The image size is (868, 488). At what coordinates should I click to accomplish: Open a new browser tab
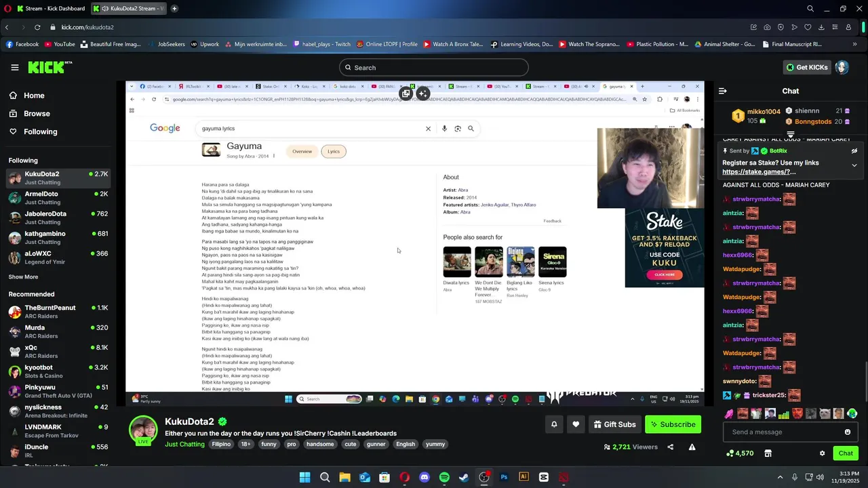click(x=174, y=8)
